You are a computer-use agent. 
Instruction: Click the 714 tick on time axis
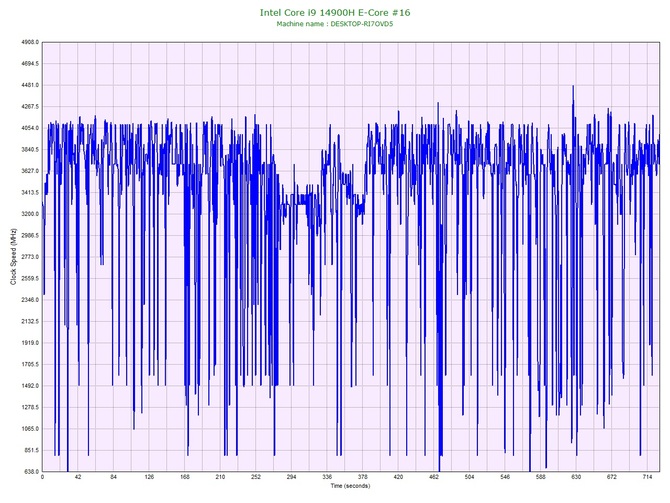(x=647, y=477)
